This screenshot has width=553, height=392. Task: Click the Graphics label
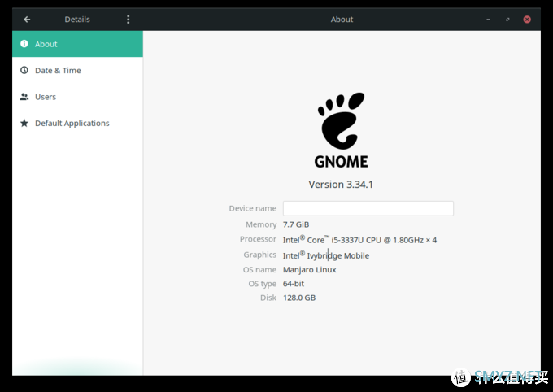pos(259,255)
